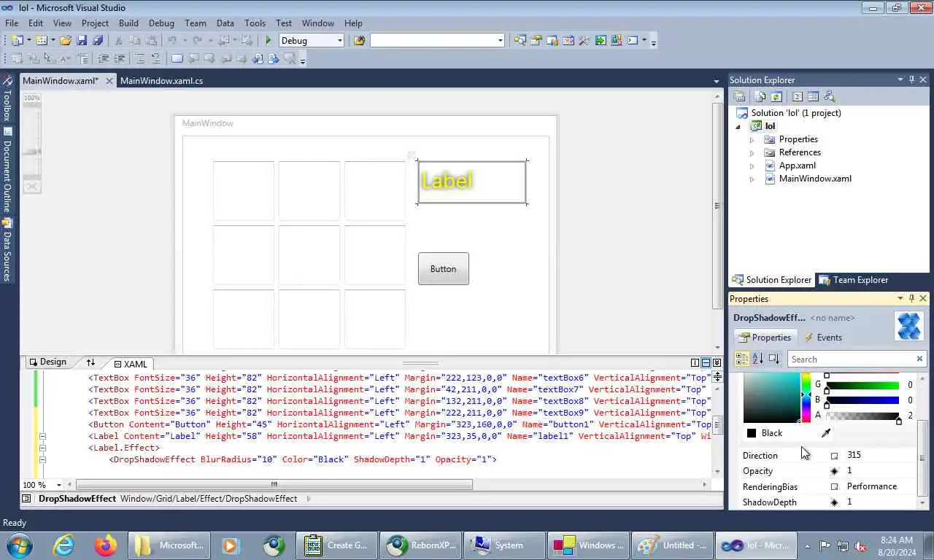Save the current file via toolbar icon
The width and height of the screenshot is (934, 560).
82,41
